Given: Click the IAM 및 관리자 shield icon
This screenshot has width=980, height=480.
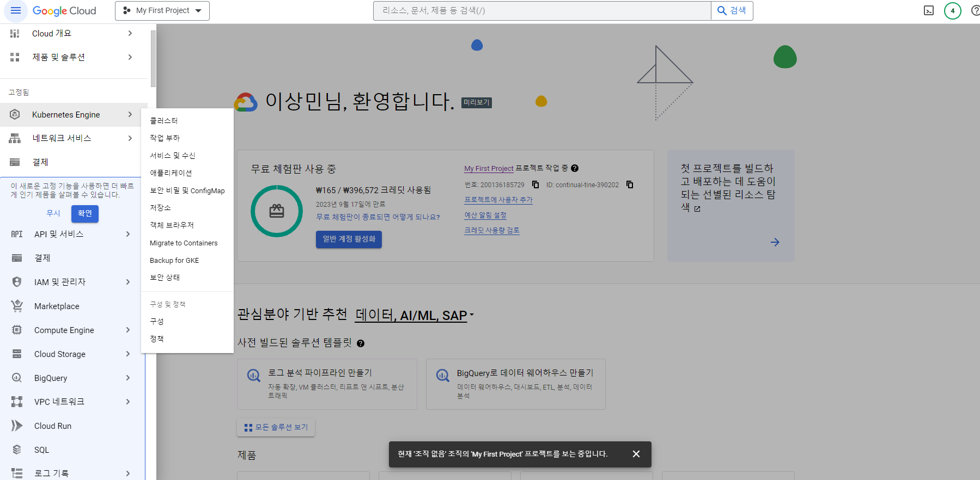Looking at the screenshot, I should [x=17, y=282].
